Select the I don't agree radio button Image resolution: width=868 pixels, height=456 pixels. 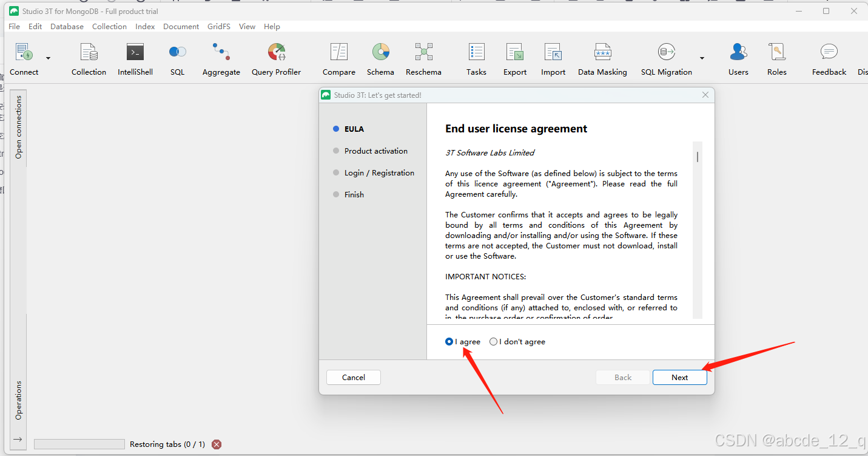coord(493,342)
